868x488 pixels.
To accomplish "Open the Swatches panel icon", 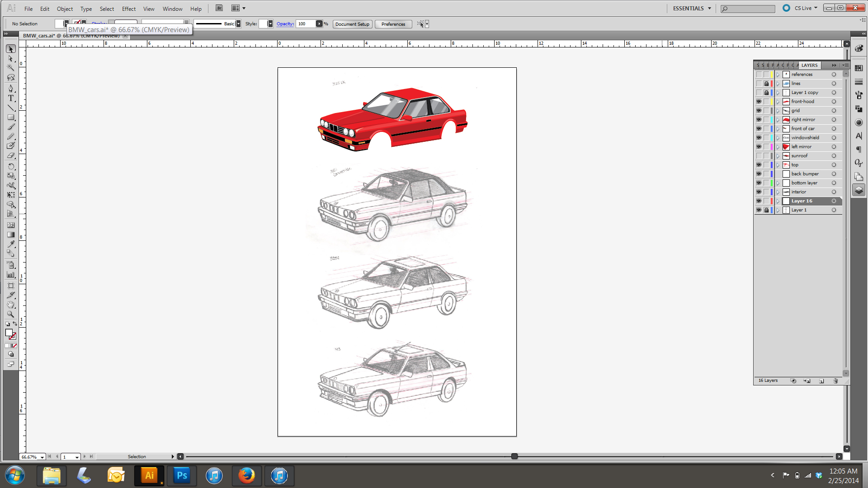I will 859,68.
